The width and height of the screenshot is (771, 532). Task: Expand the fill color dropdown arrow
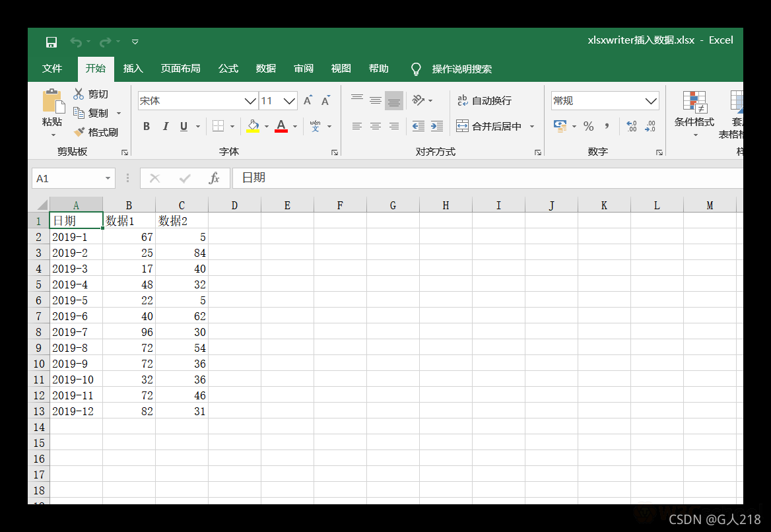pos(267,126)
